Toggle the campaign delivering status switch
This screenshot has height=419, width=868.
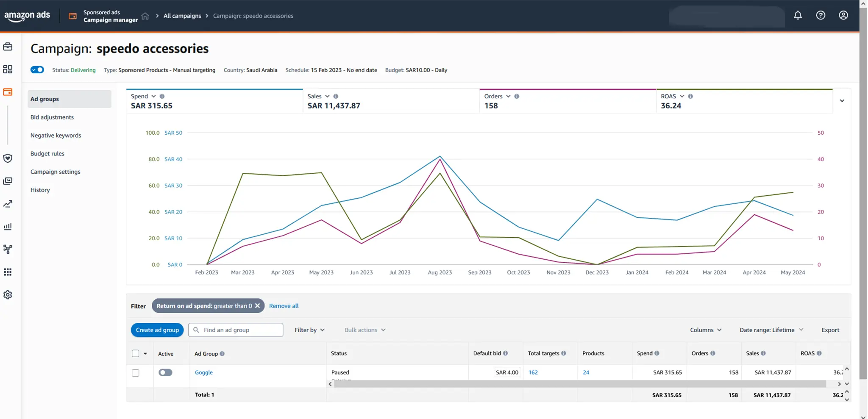37,70
